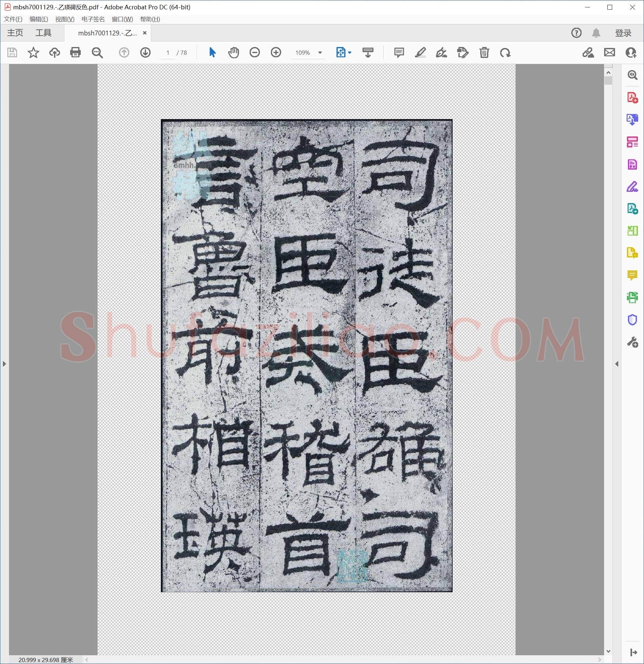644x664 pixels.
Task: Click the vertical scrollbar up arrow
Action: coord(608,73)
